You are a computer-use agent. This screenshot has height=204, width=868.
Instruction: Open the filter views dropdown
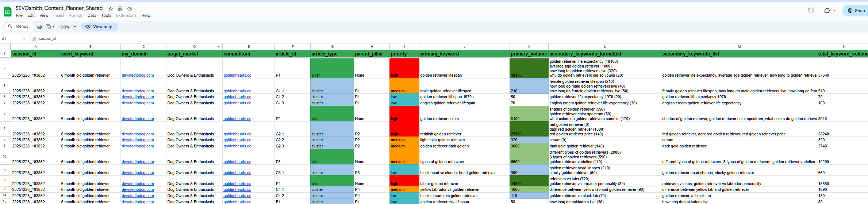50,27
